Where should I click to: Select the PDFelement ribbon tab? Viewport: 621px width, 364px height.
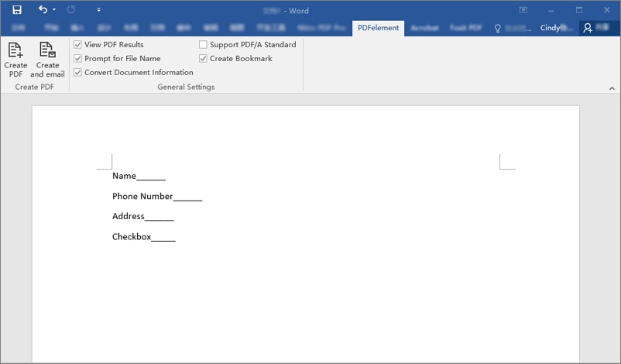(378, 28)
